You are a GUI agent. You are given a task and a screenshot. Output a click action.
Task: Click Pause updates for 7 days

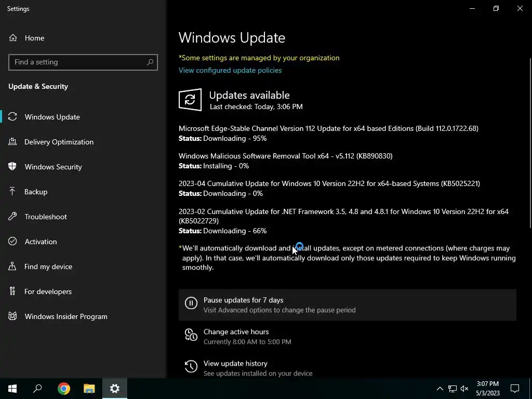pyautogui.click(x=348, y=304)
